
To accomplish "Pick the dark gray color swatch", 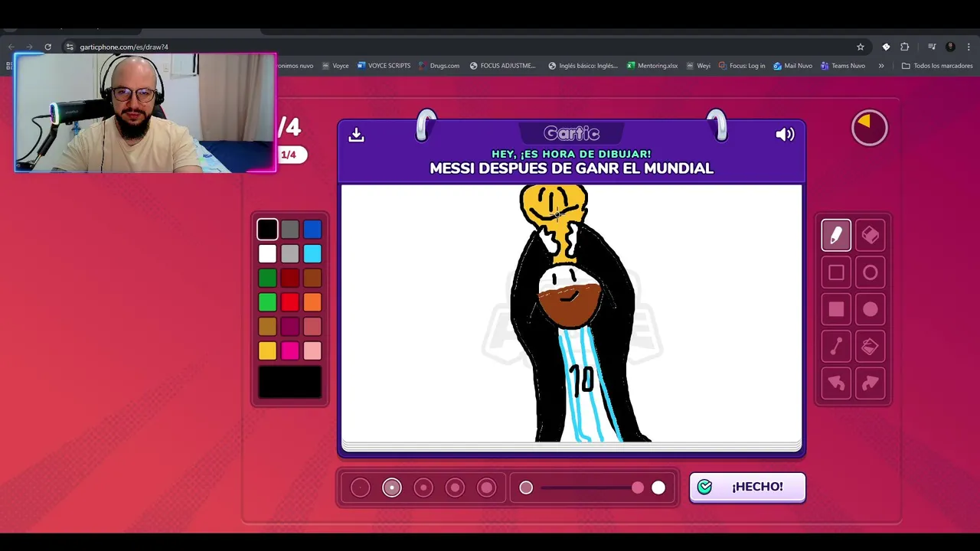I will [x=289, y=229].
